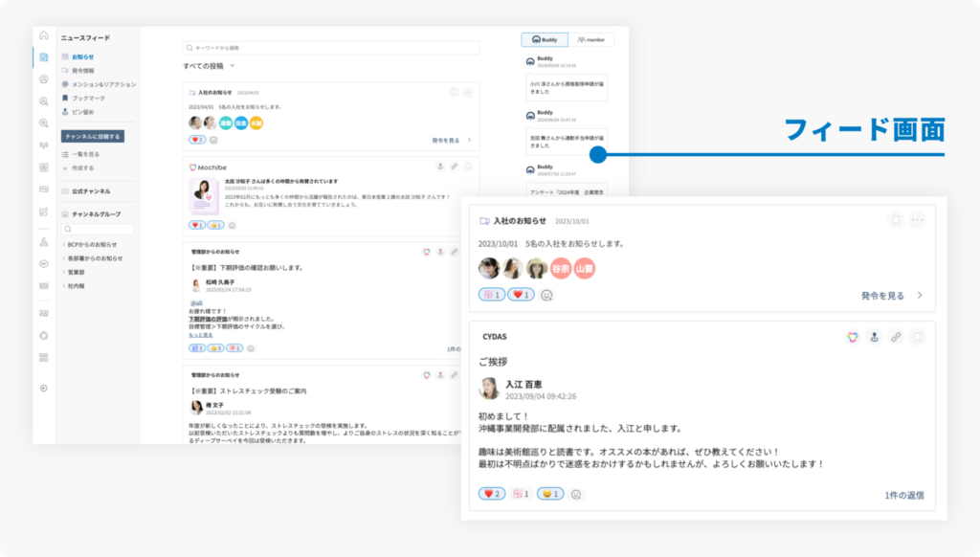Click the home icon in the left rail
Viewport: 980px width, 557px height.
click(44, 36)
